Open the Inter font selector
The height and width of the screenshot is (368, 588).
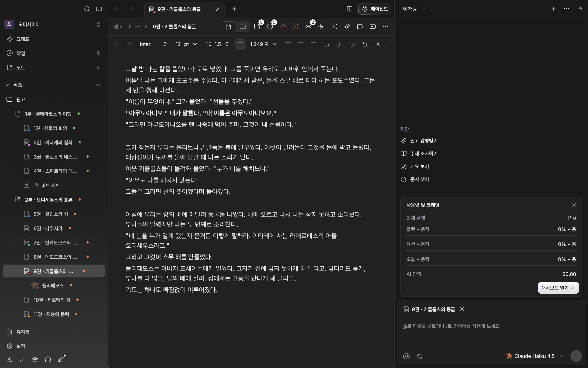[153, 44]
